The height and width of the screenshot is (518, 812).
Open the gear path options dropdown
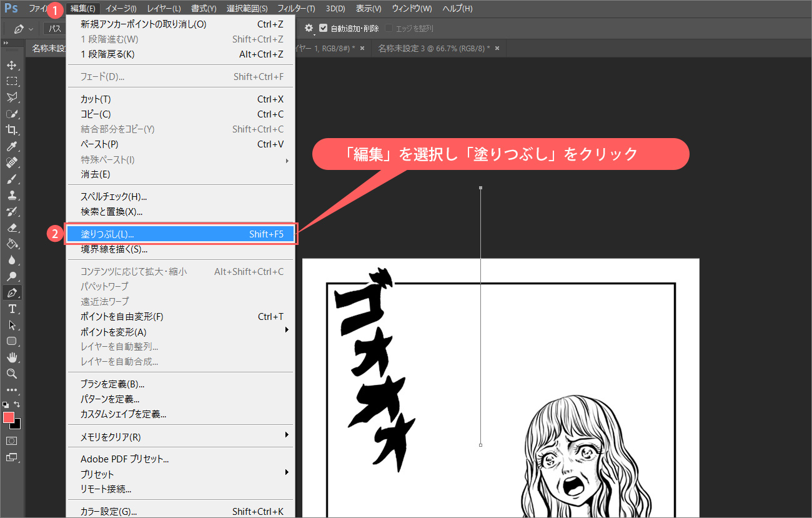tap(309, 28)
